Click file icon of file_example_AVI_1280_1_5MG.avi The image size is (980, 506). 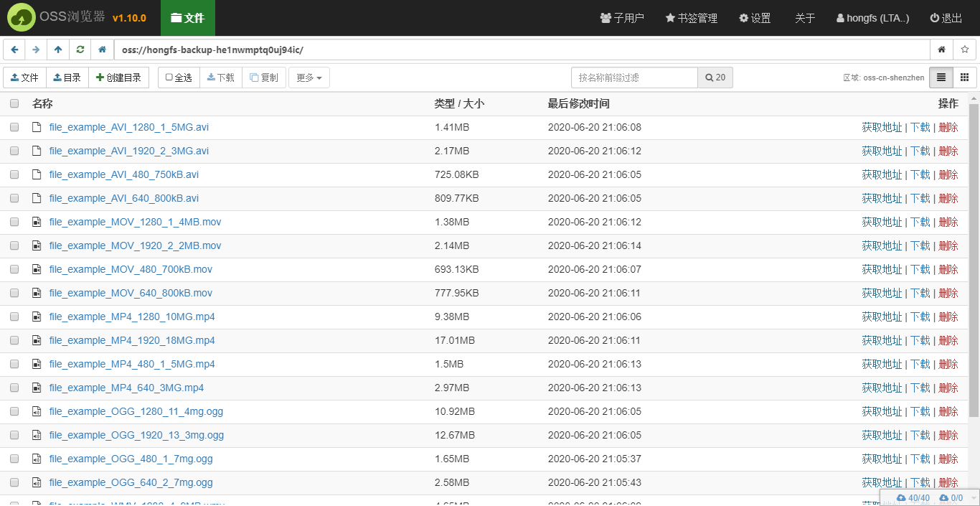coord(37,127)
